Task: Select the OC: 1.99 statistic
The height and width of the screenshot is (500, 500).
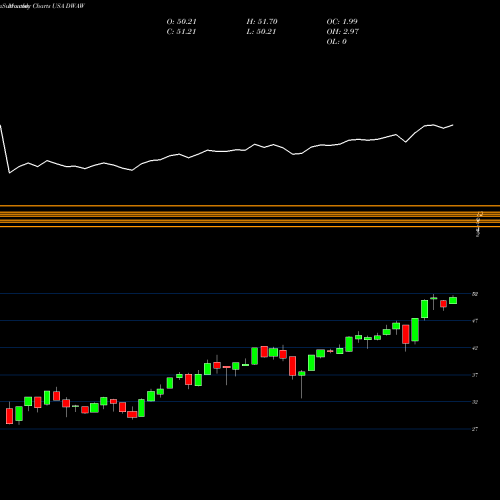Action: click(x=342, y=21)
